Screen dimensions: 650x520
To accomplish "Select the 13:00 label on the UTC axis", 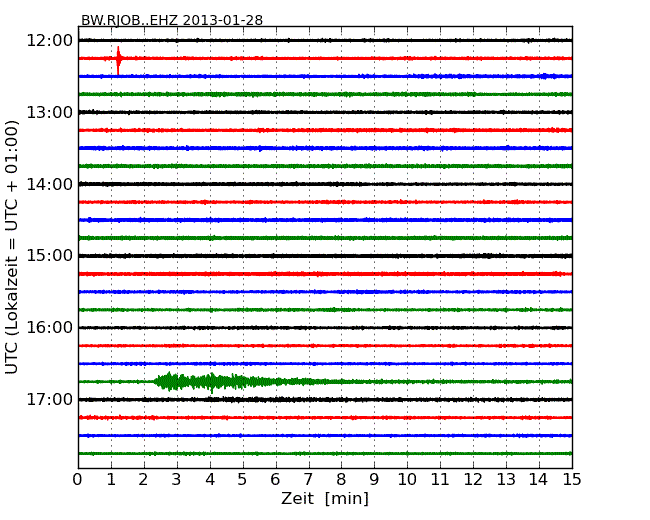I will coord(49,112).
